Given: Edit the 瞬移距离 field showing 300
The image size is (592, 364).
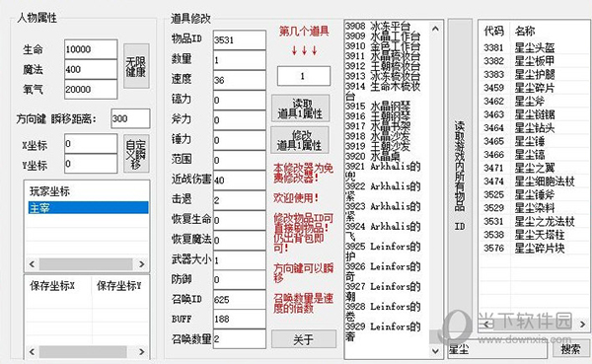Looking at the screenshot, I should [130, 118].
